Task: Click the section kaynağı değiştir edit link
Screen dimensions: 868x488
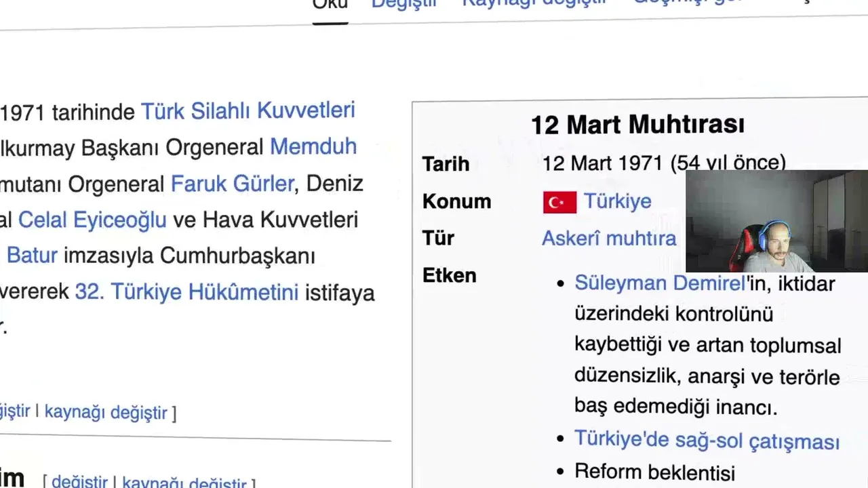Action: click(x=106, y=412)
